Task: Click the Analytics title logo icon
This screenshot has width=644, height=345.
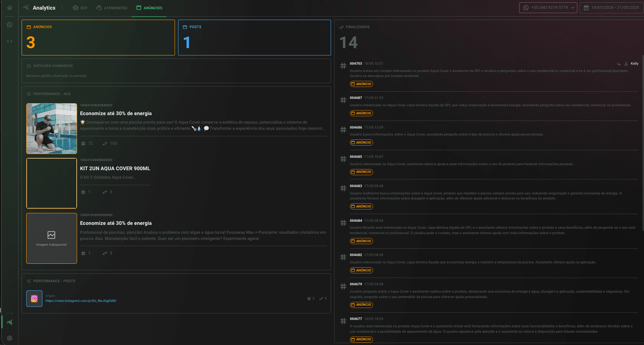Action: pos(26,7)
